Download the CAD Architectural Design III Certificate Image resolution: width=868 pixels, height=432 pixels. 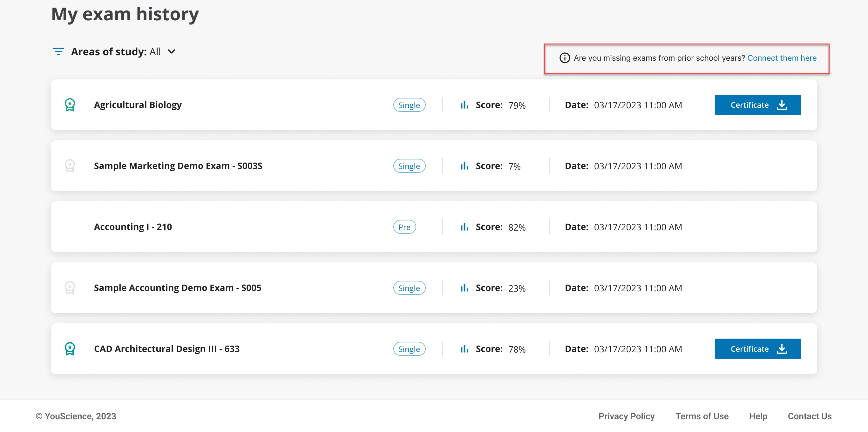(x=757, y=349)
